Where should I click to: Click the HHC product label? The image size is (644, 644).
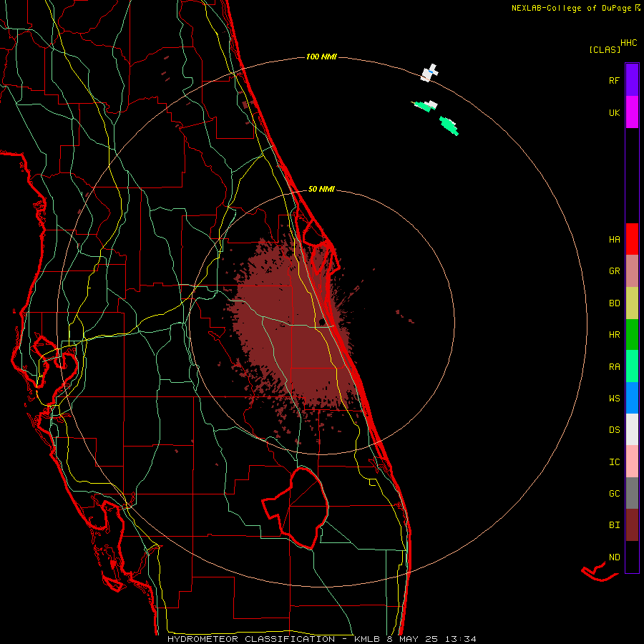(629, 43)
